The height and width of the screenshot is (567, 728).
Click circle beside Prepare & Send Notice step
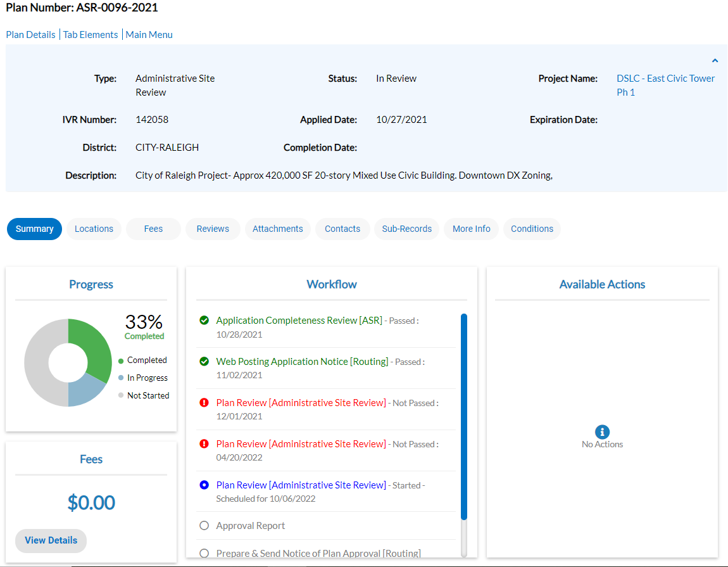click(204, 554)
